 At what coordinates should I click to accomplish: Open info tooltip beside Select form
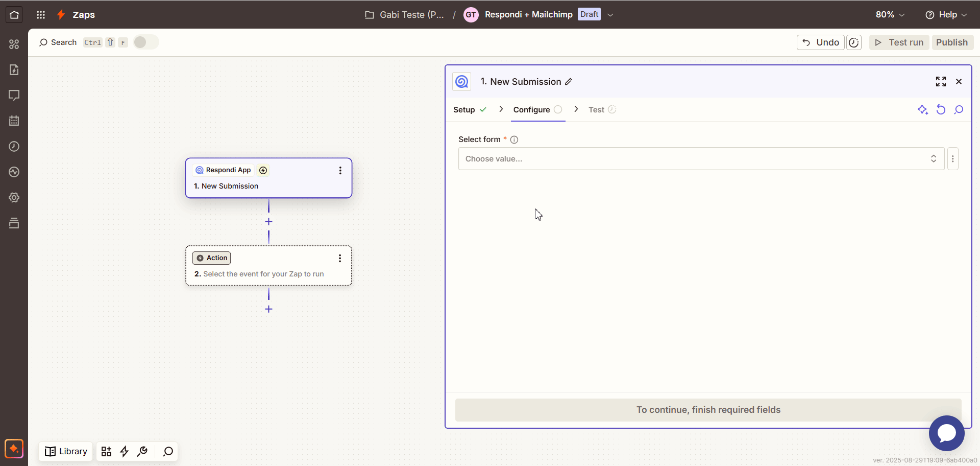tap(514, 139)
